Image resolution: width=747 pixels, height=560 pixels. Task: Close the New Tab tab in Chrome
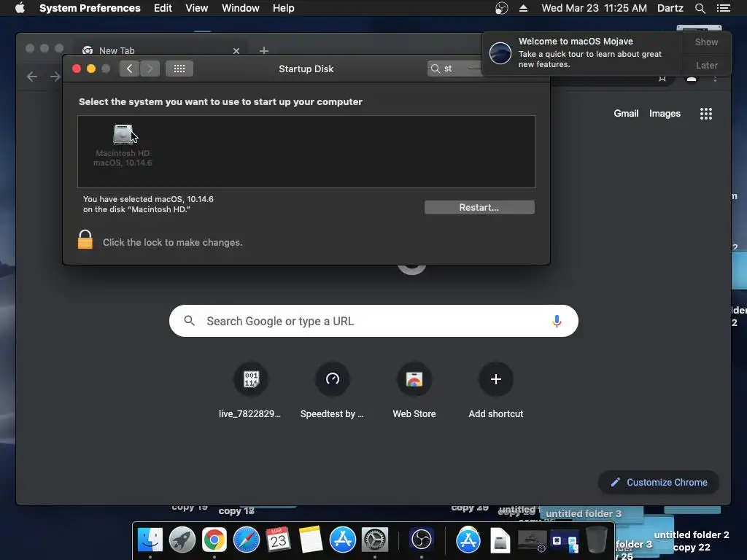click(x=236, y=50)
